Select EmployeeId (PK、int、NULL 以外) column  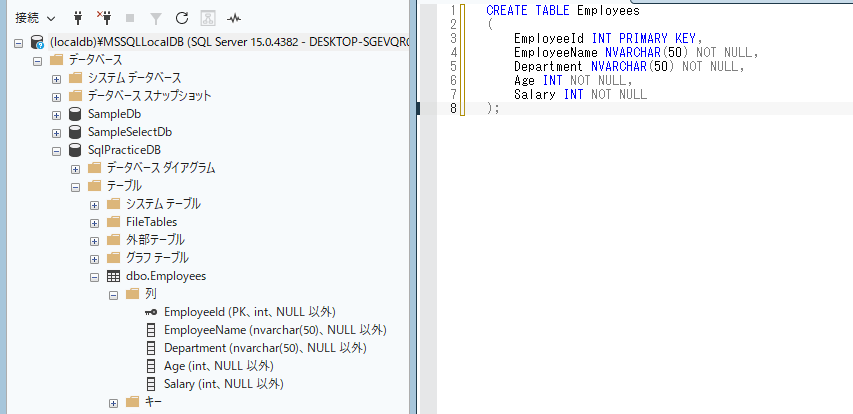[250, 312]
